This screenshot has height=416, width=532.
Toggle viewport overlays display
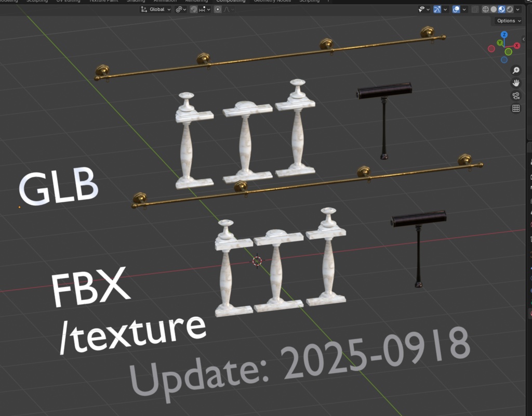[456, 9]
